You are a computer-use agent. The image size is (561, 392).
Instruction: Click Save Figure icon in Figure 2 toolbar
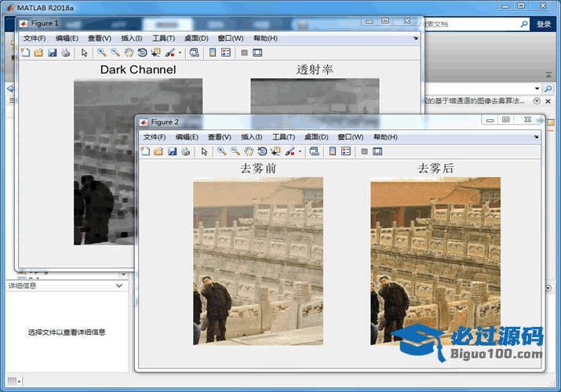[x=172, y=151]
